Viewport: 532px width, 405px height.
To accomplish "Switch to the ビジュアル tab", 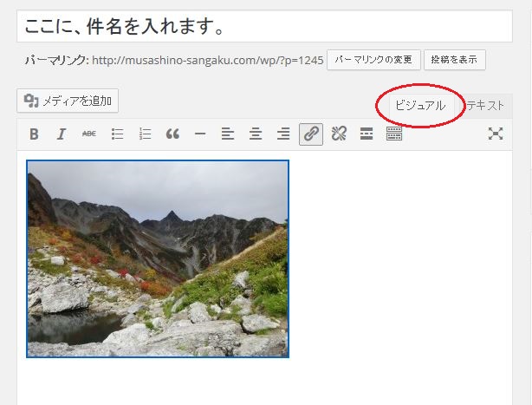I will tap(420, 105).
